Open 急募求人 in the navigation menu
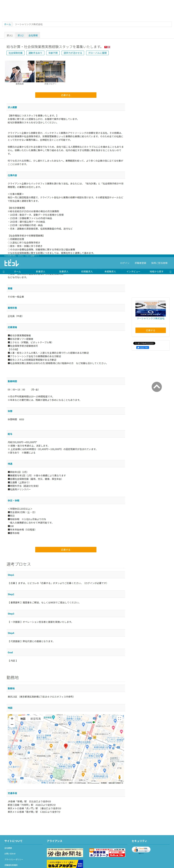 64,272
